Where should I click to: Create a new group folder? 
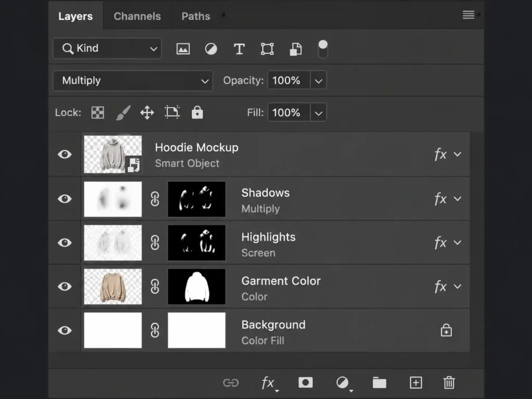pos(379,383)
